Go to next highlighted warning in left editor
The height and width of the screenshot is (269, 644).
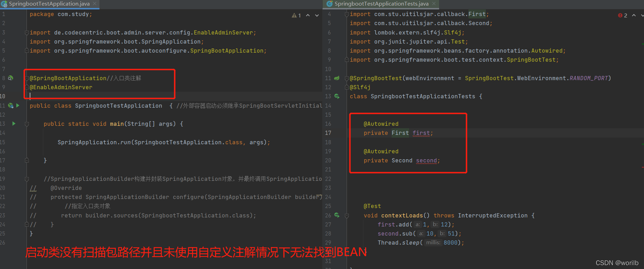[x=317, y=15]
